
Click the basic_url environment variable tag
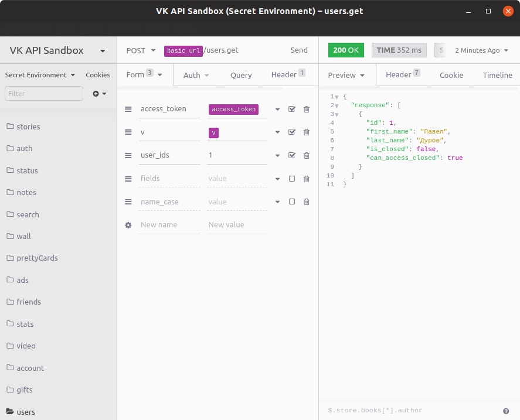click(183, 51)
